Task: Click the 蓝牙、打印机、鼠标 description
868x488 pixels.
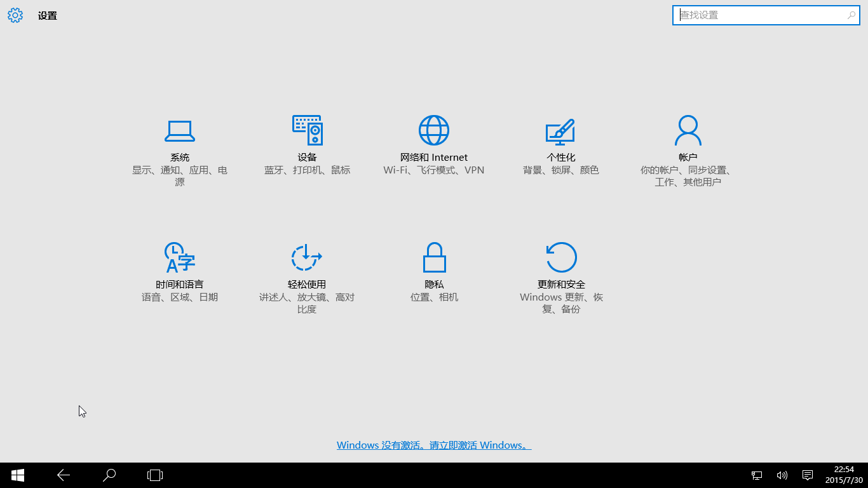Action: pyautogui.click(x=307, y=170)
